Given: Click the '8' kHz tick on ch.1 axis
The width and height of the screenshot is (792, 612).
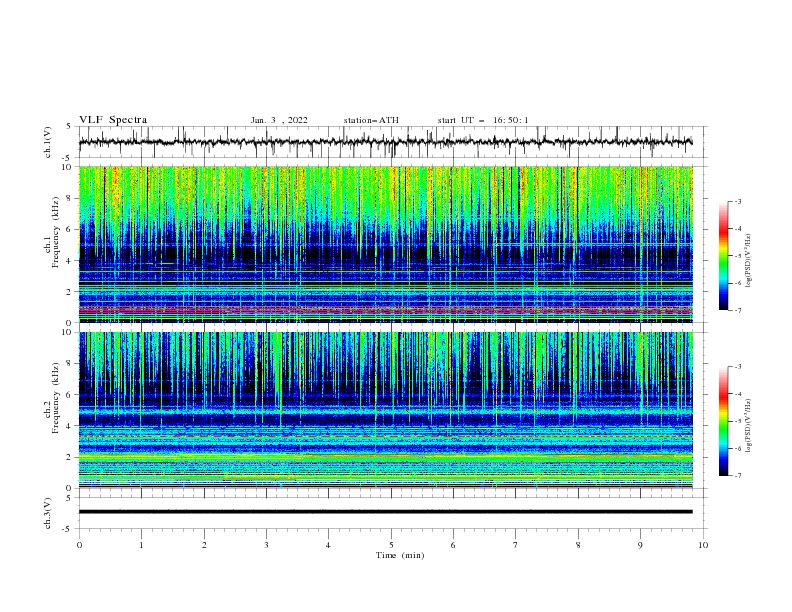Looking at the screenshot, I should (69, 198).
